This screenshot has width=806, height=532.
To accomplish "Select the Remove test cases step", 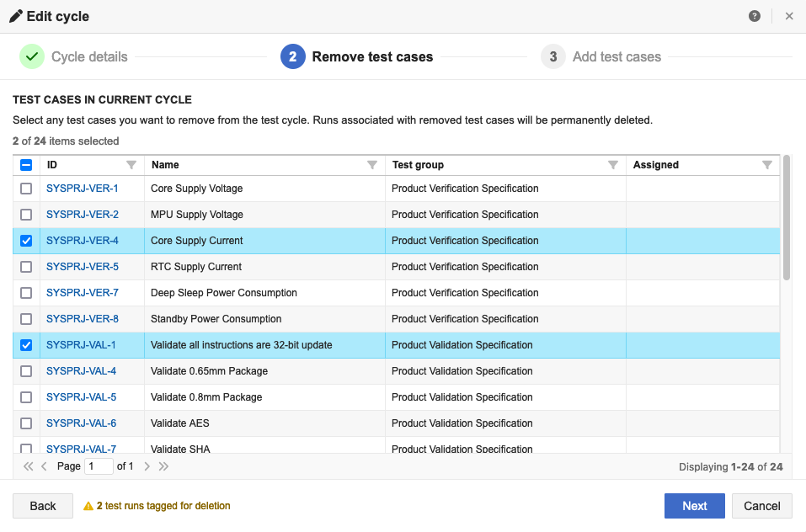I will pos(357,56).
